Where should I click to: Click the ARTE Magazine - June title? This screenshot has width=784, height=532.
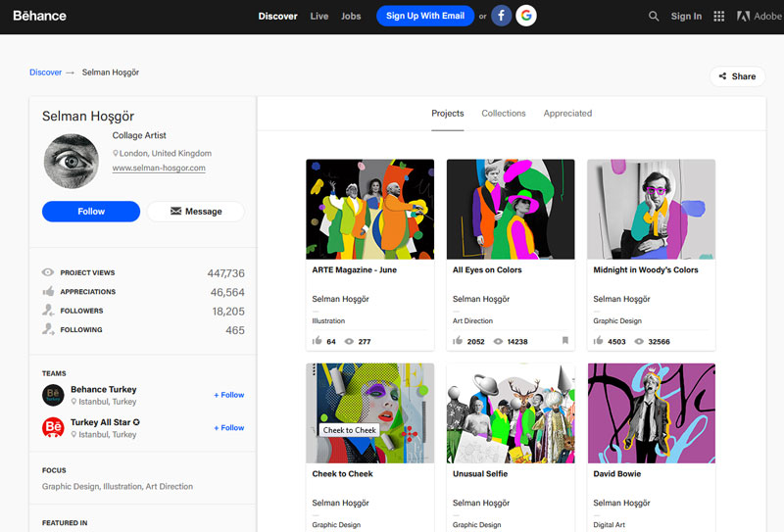point(355,270)
